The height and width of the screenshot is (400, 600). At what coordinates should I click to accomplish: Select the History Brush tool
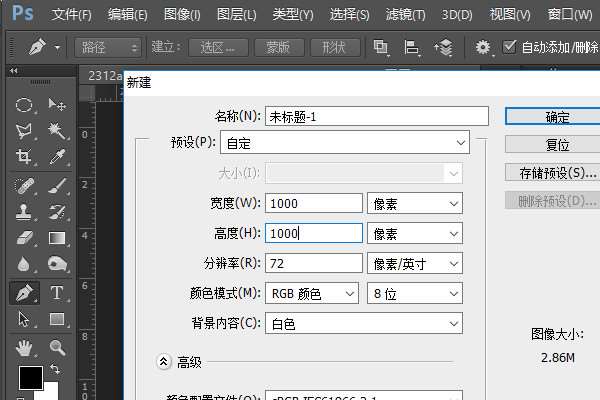(x=57, y=212)
